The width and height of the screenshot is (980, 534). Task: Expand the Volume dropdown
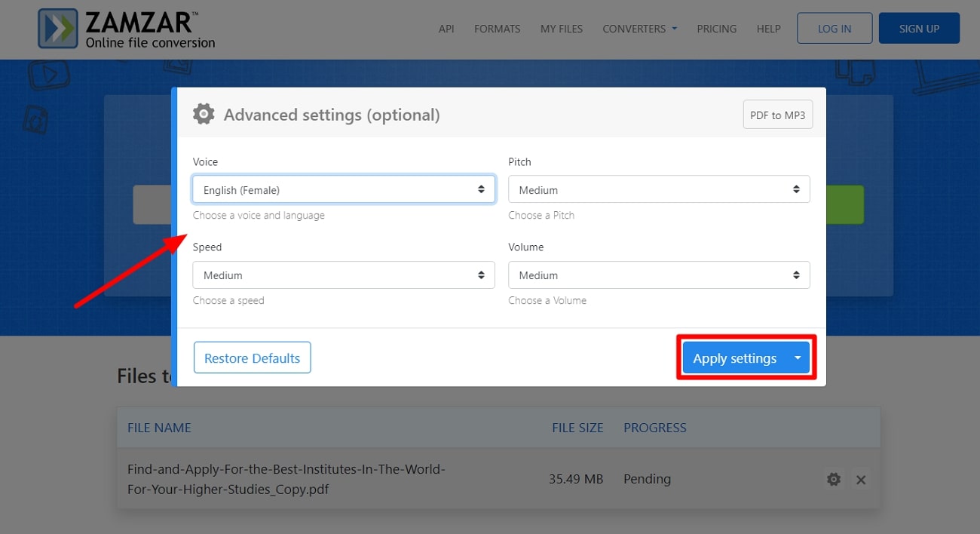[659, 275]
